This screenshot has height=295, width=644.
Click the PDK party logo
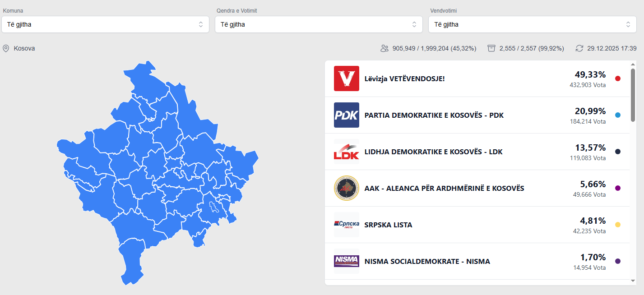point(346,115)
